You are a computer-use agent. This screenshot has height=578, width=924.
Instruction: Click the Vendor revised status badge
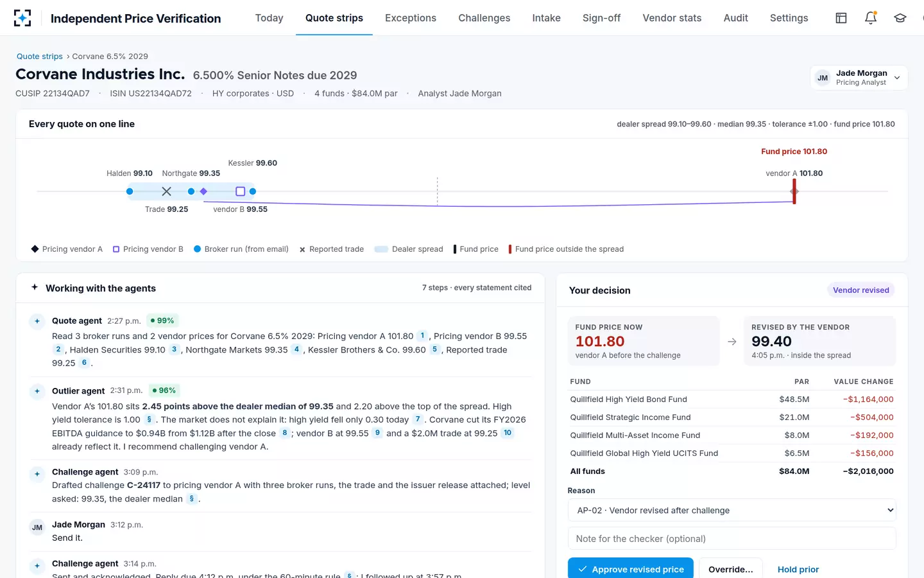[x=861, y=290]
